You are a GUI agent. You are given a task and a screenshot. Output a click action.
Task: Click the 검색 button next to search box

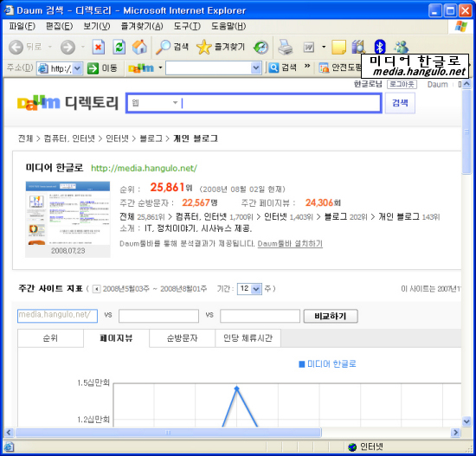point(400,103)
